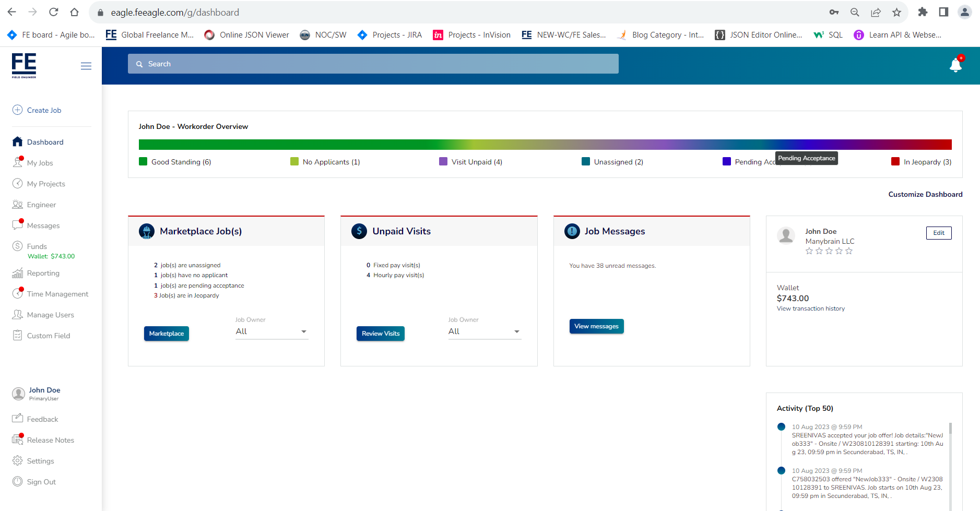Image resolution: width=980 pixels, height=511 pixels.
Task: Click the My Projects clock icon
Action: 17,183
